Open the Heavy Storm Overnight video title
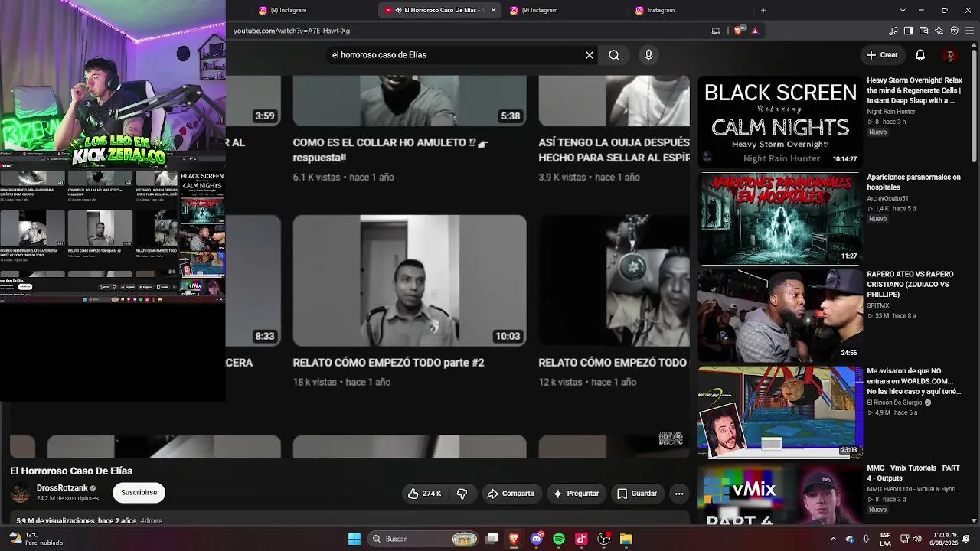This screenshot has width=980, height=551. click(x=914, y=90)
